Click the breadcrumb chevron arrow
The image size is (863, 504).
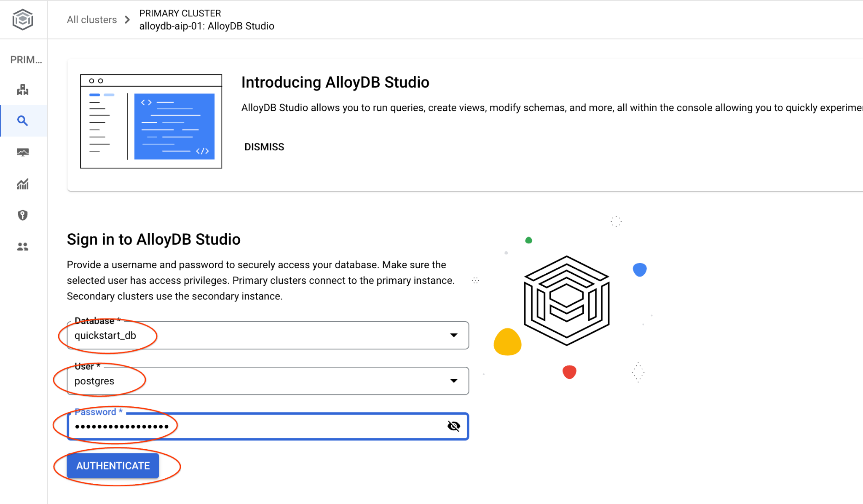click(x=127, y=20)
